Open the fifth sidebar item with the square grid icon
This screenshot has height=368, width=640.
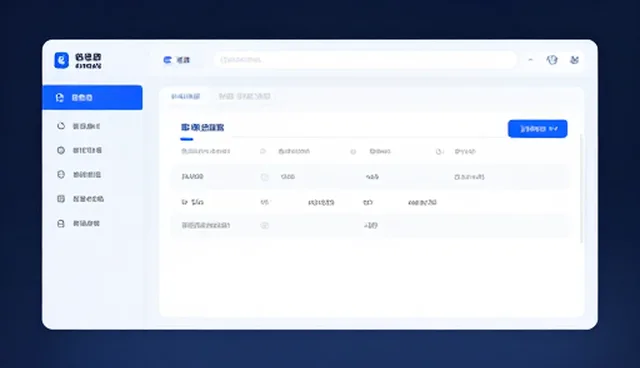[80, 199]
